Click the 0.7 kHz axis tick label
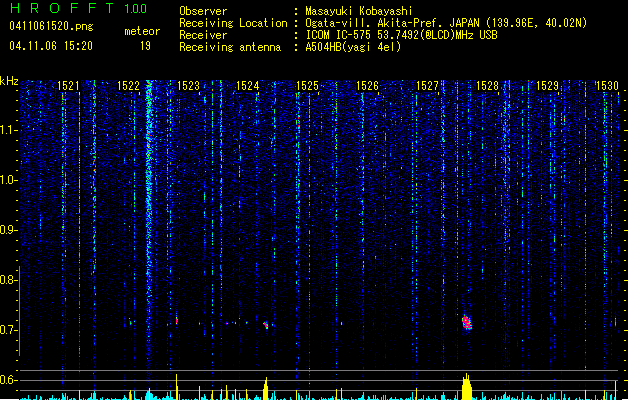This screenshot has height=400, width=629. click(8, 330)
